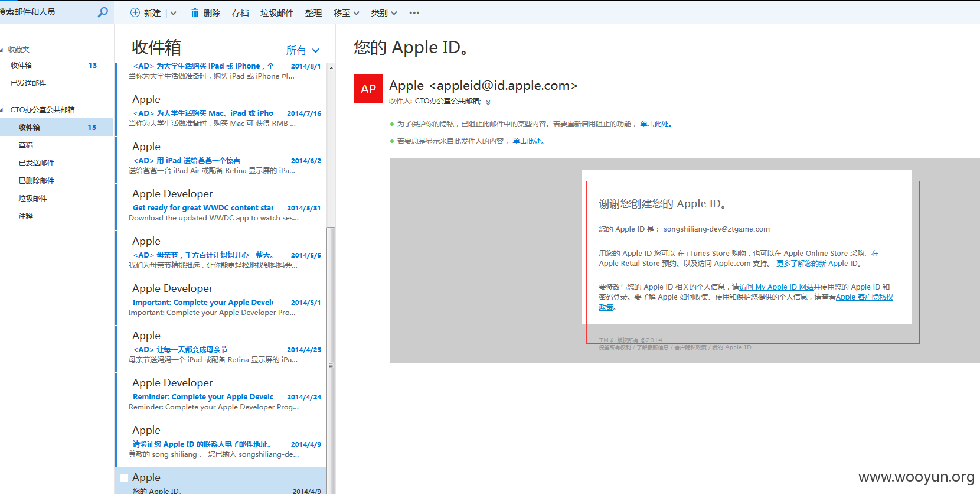Click 整理 toolbar button
The height and width of the screenshot is (494, 980).
313,13
